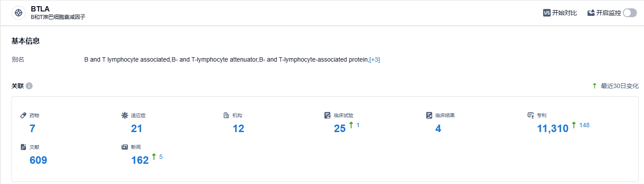This screenshot has width=644, height=184.
Task: Click the 148 recent patent change number
Action: [x=584, y=125]
